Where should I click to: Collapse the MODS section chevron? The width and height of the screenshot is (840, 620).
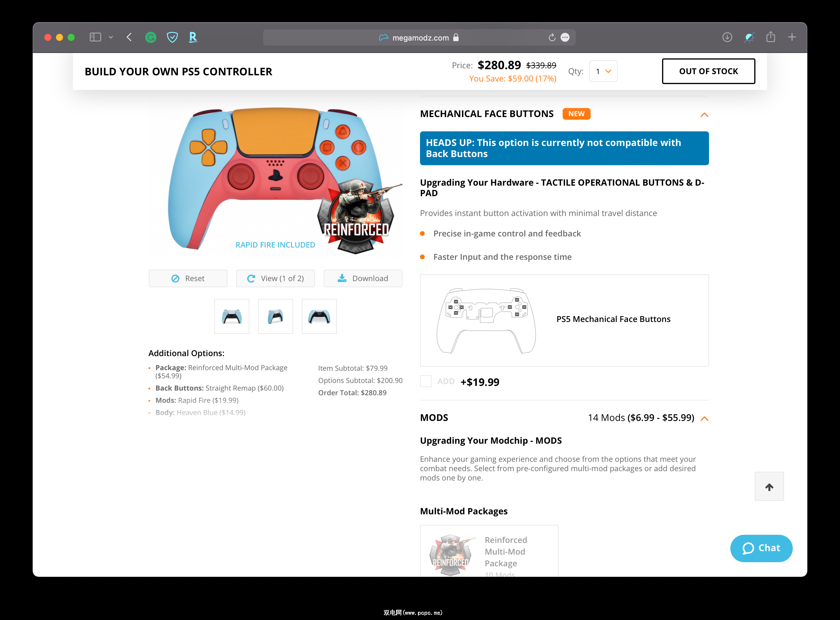[704, 419]
